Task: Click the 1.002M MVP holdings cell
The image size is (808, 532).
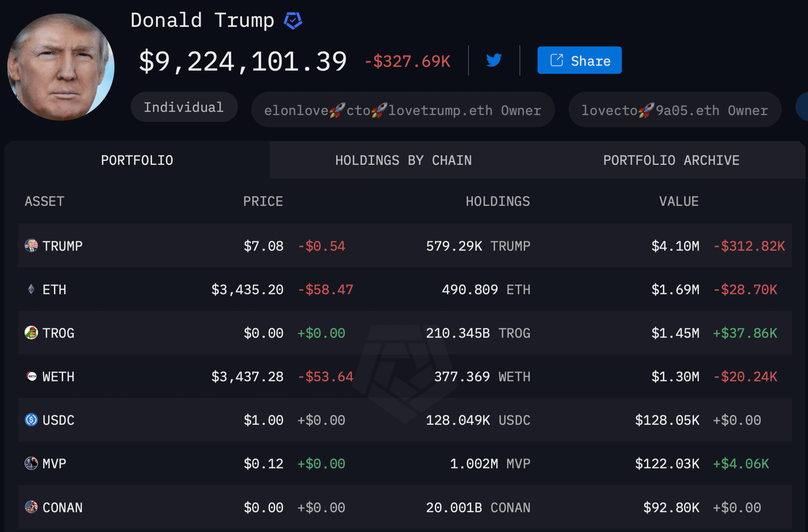Action: tap(490, 464)
